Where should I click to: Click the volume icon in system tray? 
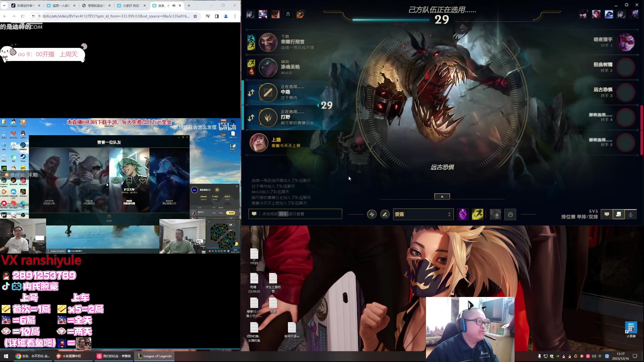[594, 356]
